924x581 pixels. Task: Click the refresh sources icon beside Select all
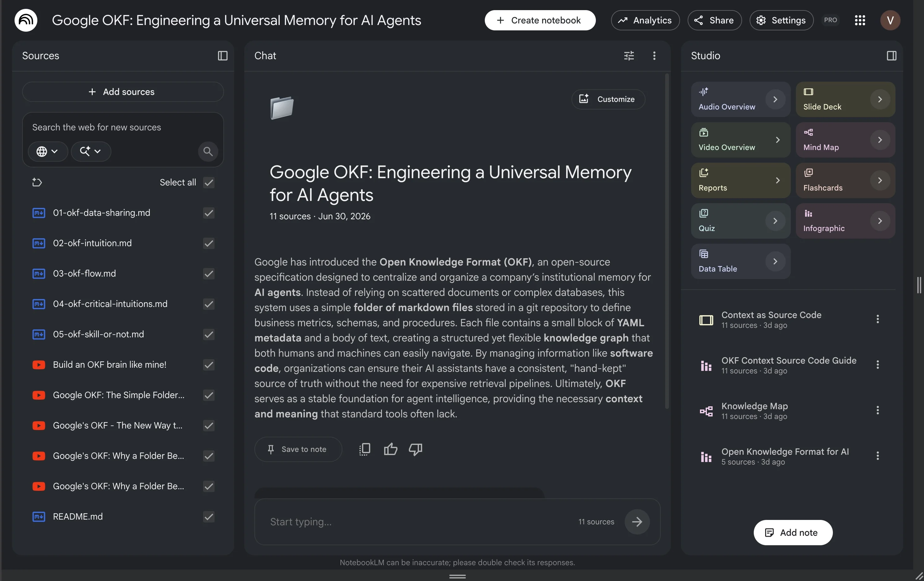[x=37, y=182]
